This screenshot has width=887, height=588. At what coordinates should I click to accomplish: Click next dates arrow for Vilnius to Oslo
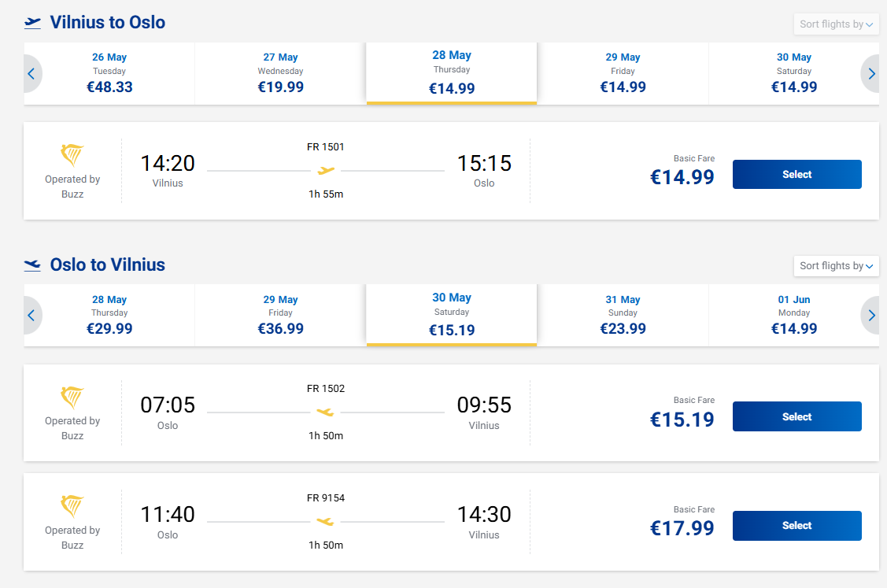pyautogui.click(x=871, y=74)
